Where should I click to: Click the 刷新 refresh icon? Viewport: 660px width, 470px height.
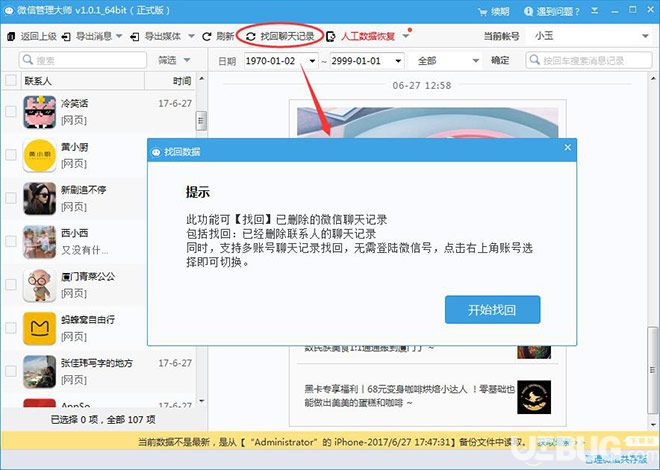point(207,37)
